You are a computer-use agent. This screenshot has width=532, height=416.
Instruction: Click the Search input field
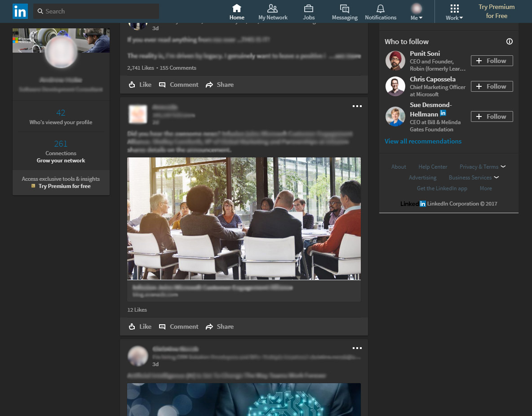click(x=96, y=11)
